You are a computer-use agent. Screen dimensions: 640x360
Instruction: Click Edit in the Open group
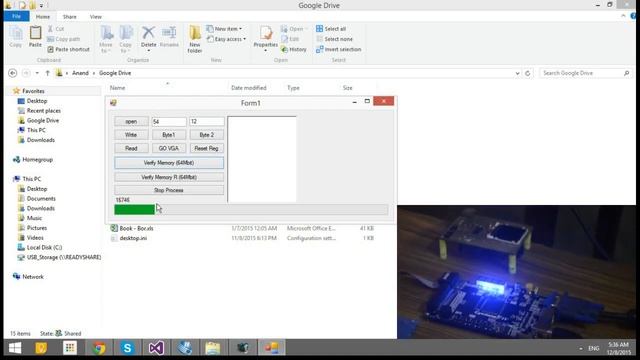(290, 39)
